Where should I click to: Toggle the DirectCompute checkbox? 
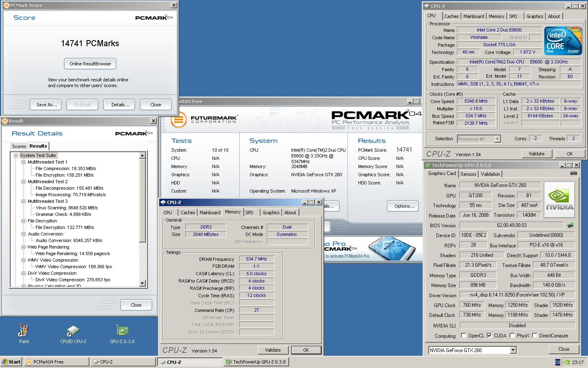tap(535, 336)
